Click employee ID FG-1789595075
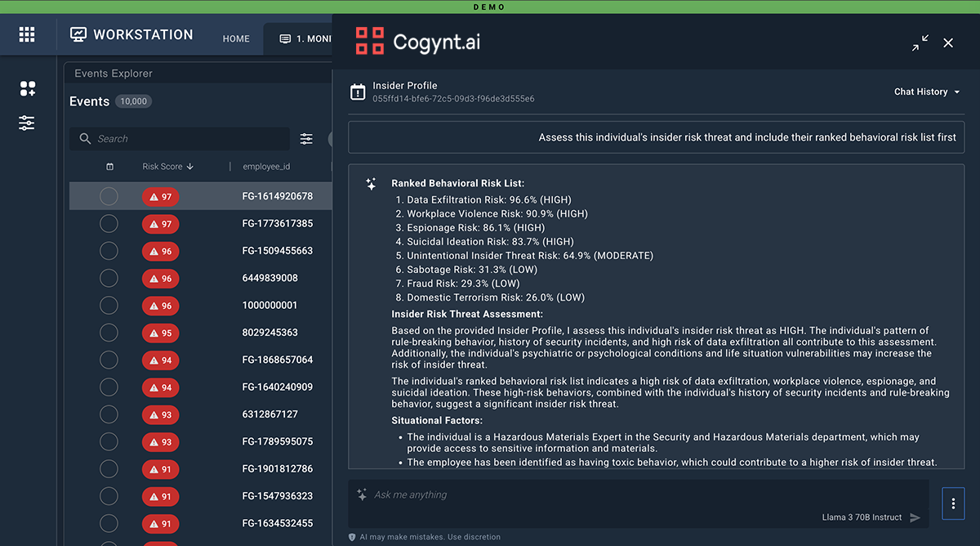Viewport: 980px width, 546px height. [278, 441]
